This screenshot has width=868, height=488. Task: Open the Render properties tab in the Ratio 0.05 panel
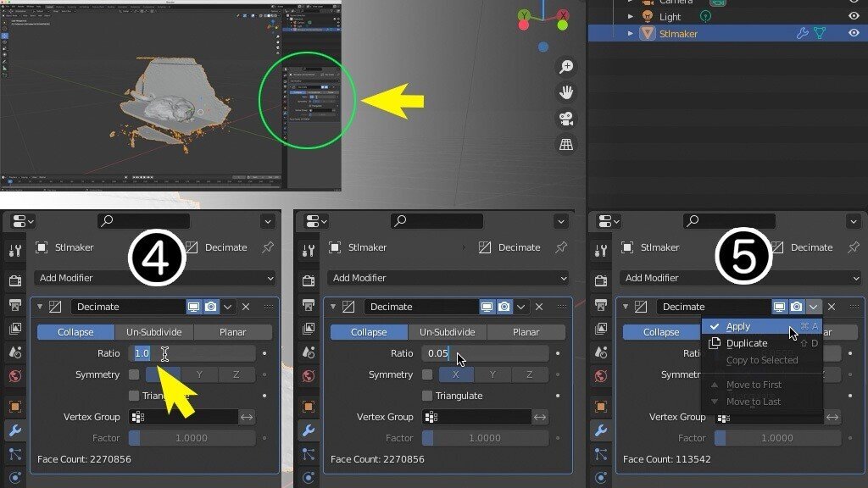pos(309,280)
